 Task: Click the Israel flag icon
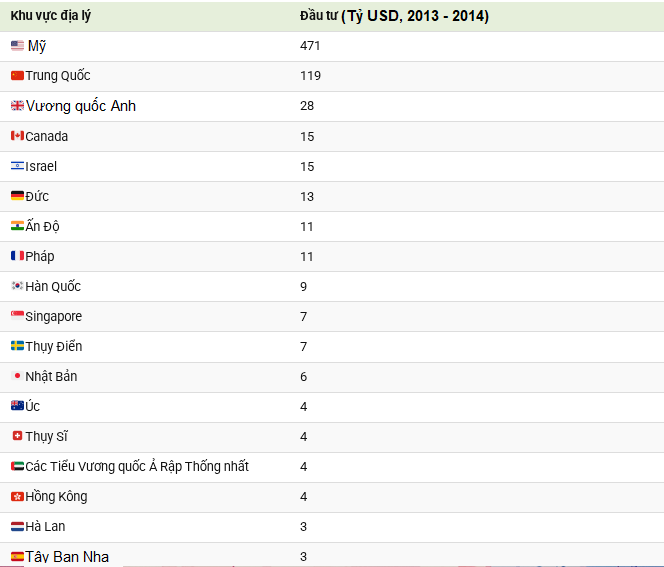click(x=17, y=166)
